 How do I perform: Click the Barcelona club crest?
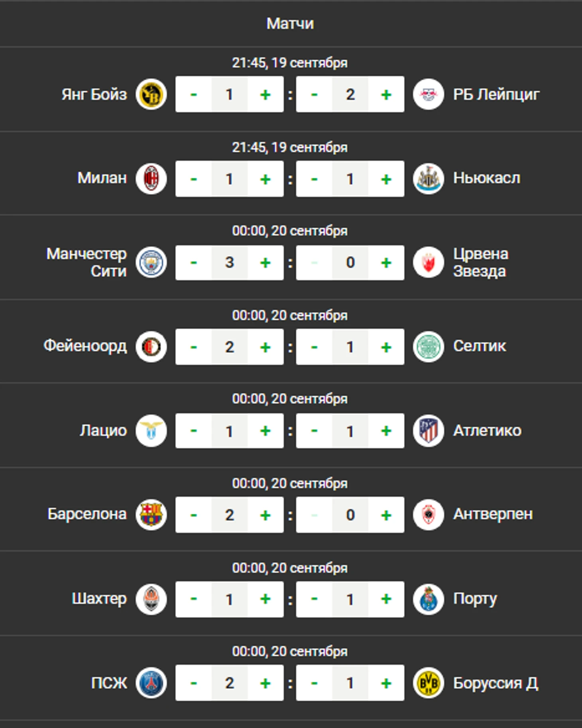click(151, 515)
